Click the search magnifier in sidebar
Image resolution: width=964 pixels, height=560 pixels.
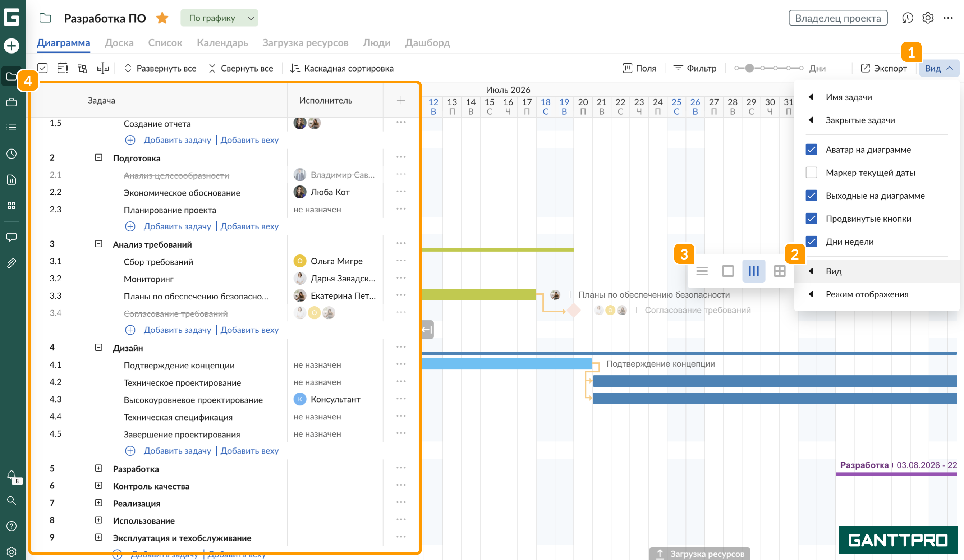pyautogui.click(x=12, y=500)
